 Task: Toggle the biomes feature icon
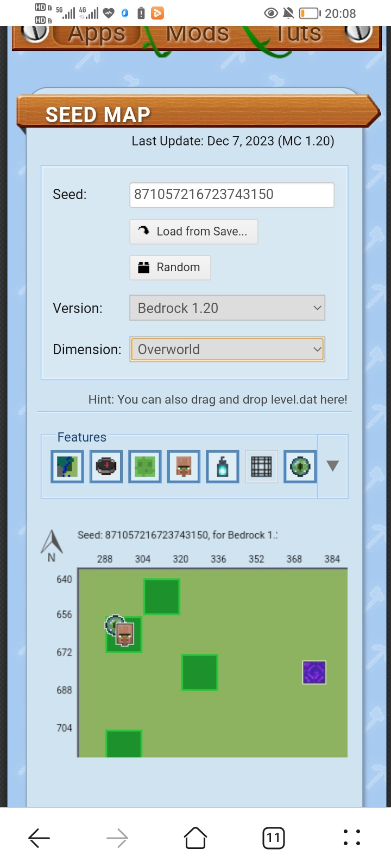(67, 467)
